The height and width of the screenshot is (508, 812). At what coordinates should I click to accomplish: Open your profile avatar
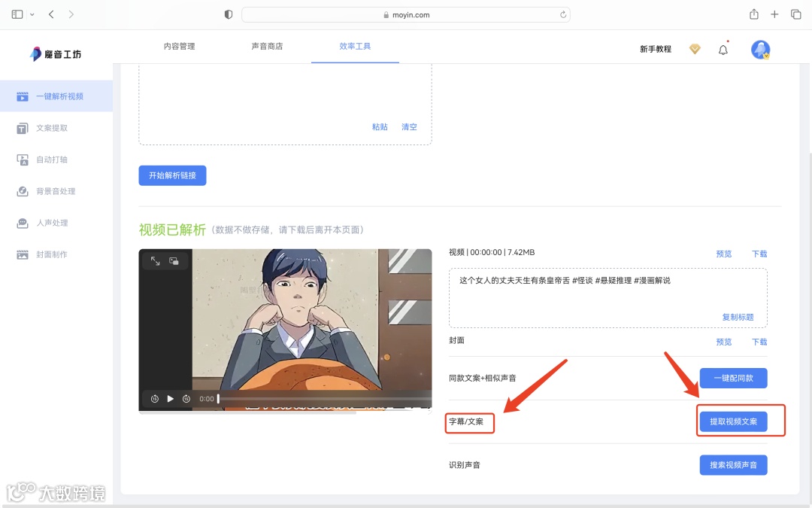tap(760, 49)
